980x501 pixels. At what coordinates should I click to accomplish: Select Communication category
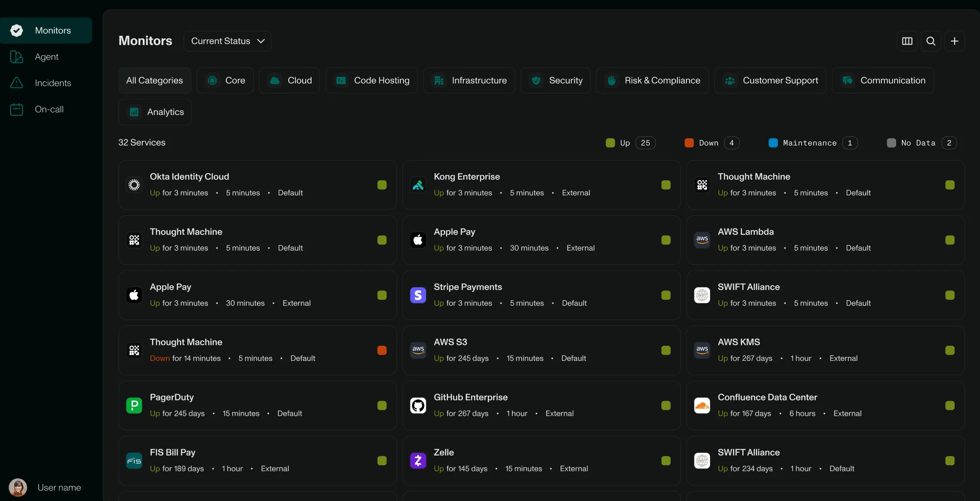(883, 80)
